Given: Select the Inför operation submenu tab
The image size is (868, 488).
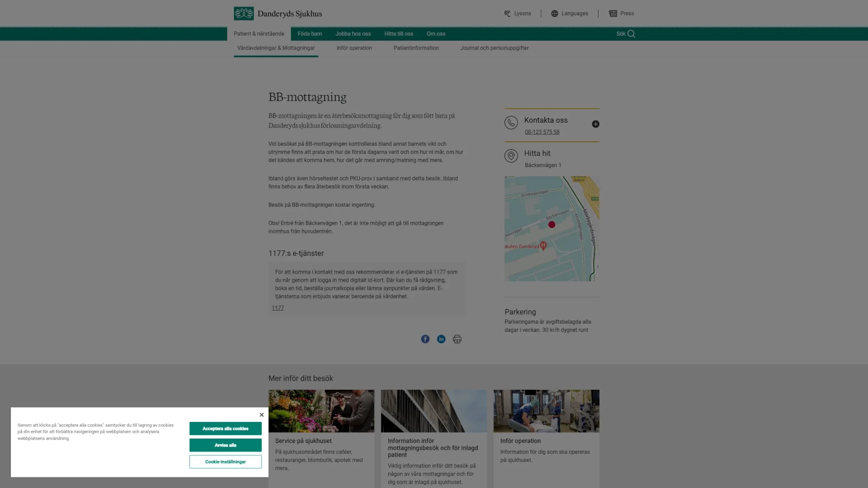Looking at the screenshot, I should tap(354, 48).
